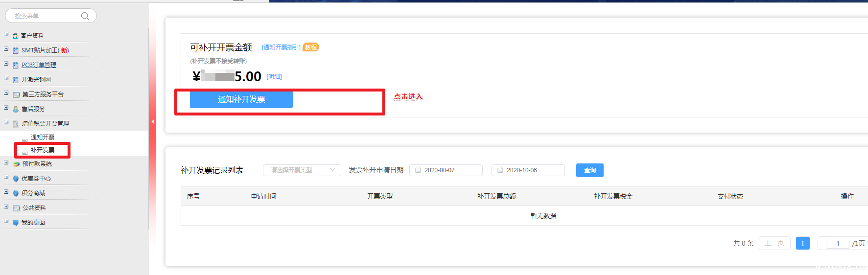Click the SMT贴片加工 menu icon

click(16, 50)
